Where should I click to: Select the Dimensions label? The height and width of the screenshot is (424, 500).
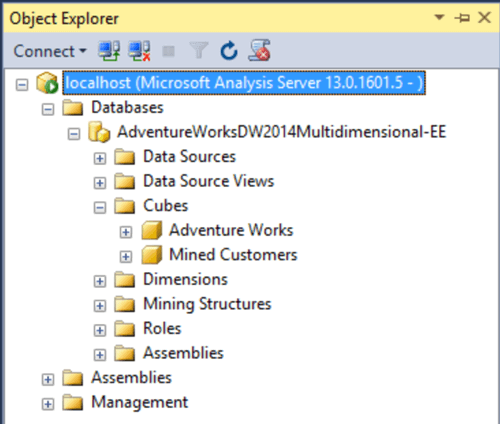pos(185,279)
